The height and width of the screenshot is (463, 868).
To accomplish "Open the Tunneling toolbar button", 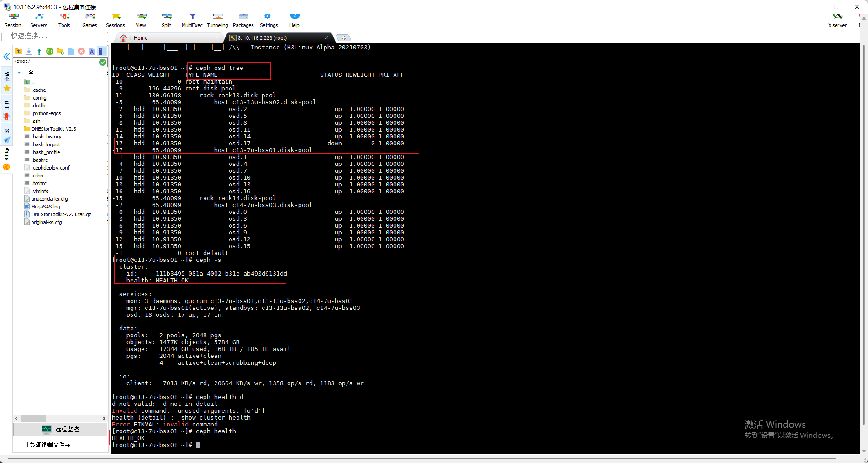I will coord(218,21).
